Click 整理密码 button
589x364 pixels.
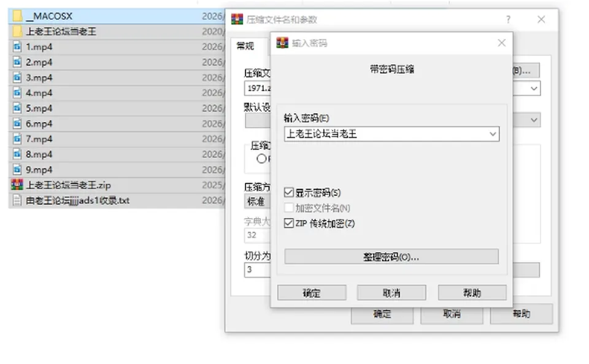tap(391, 257)
